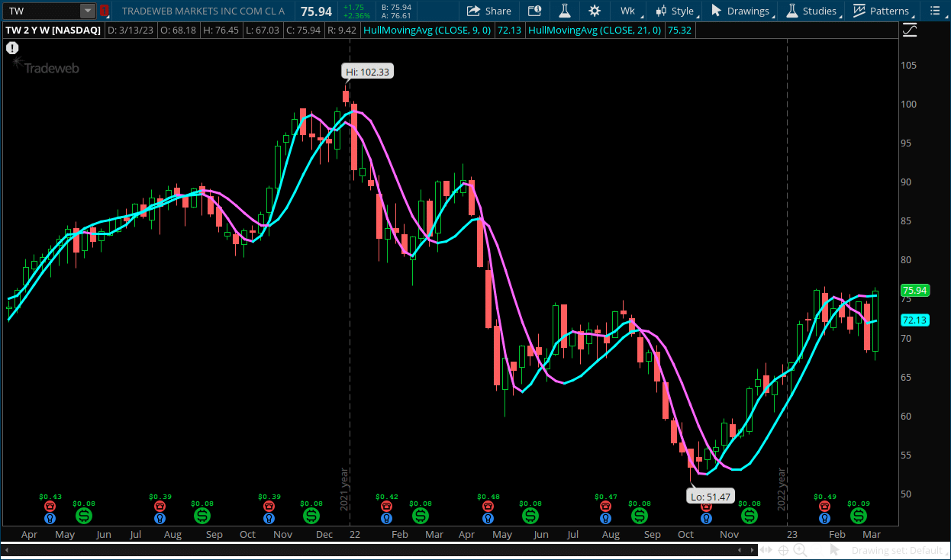Click the HullMovingAvg (CLOSE, 9, 0) study label

pos(428,31)
